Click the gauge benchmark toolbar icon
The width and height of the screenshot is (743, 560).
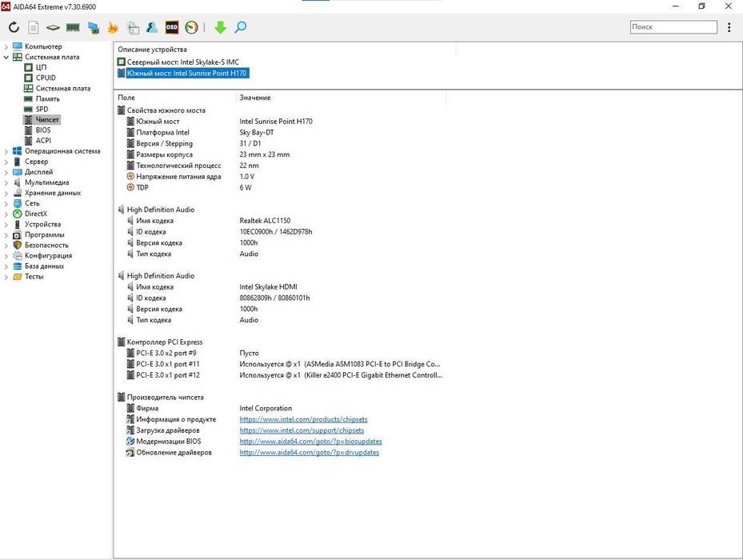pos(191,27)
